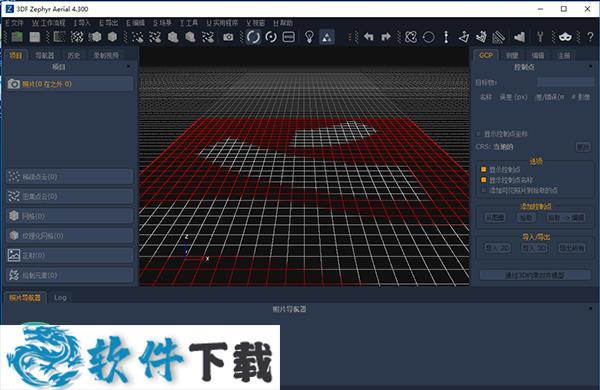Open the H 帮助 menu
Viewport: 600px width, 390px height.
(x=283, y=23)
